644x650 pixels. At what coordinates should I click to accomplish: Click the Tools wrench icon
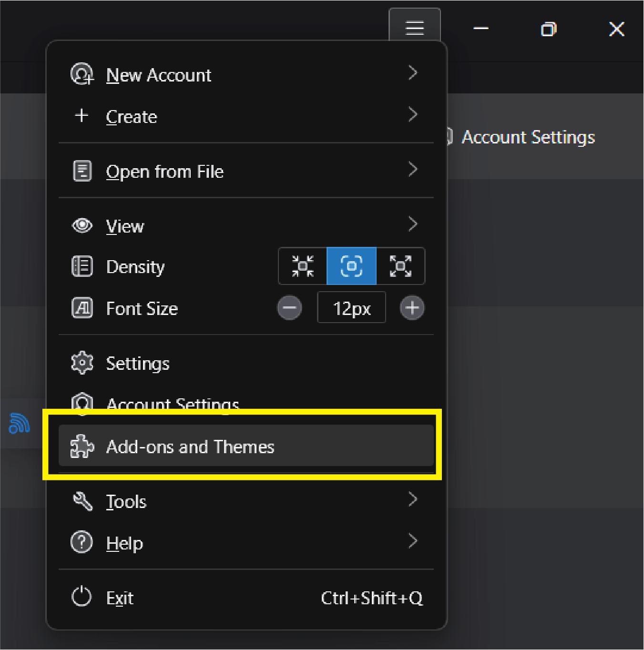pos(82,501)
